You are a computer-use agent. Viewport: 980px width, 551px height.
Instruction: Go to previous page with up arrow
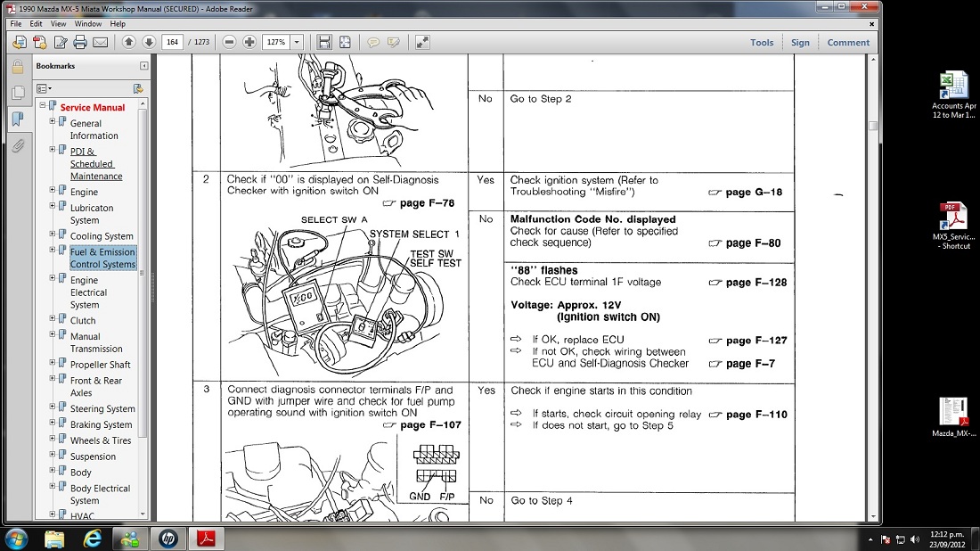[x=129, y=42]
